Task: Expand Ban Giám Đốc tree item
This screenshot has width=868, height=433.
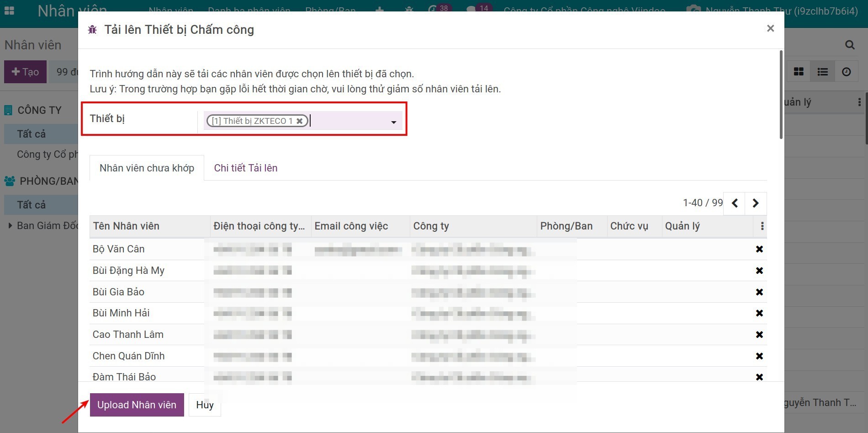Action: click(10, 225)
